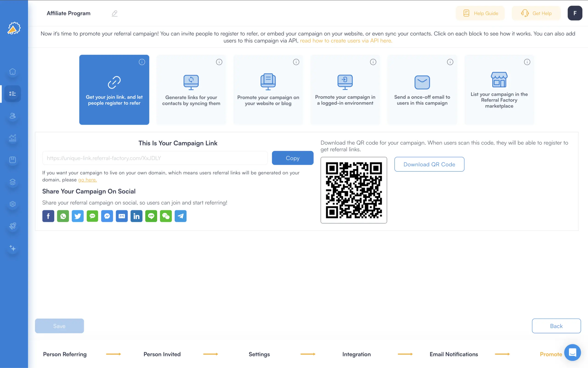Share campaign via Line
Screen dimensions: 588x368
pyautogui.click(x=151, y=216)
